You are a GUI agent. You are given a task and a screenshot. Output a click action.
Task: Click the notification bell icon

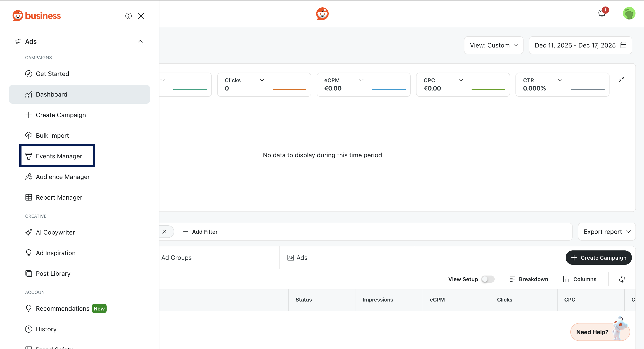point(601,13)
